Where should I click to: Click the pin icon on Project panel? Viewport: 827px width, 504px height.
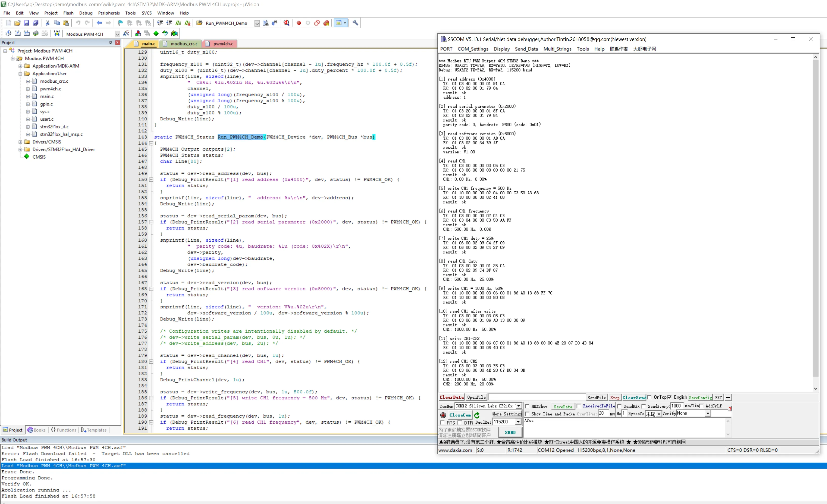110,43
